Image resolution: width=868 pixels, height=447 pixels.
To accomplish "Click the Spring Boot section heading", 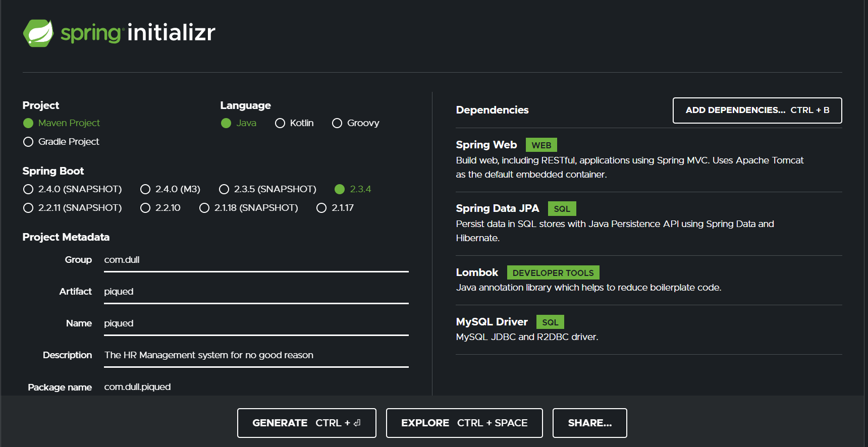I will tap(53, 171).
